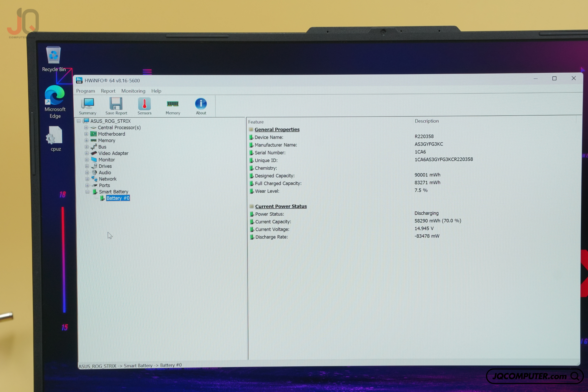Select the Discharge Rate -83478 mW value
Viewport: 588px width, 392px height.
(427, 236)
